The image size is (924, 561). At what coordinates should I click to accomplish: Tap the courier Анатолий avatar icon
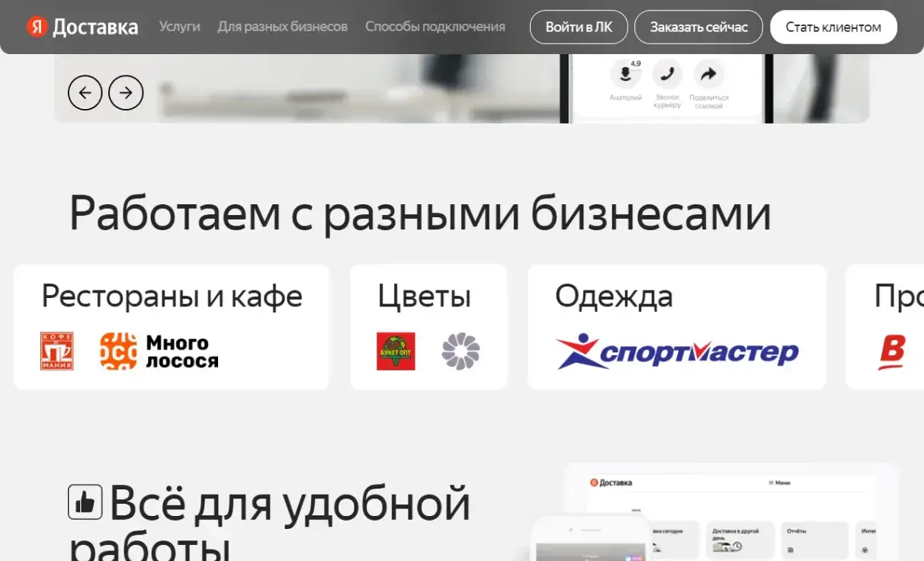click(626, 74)
